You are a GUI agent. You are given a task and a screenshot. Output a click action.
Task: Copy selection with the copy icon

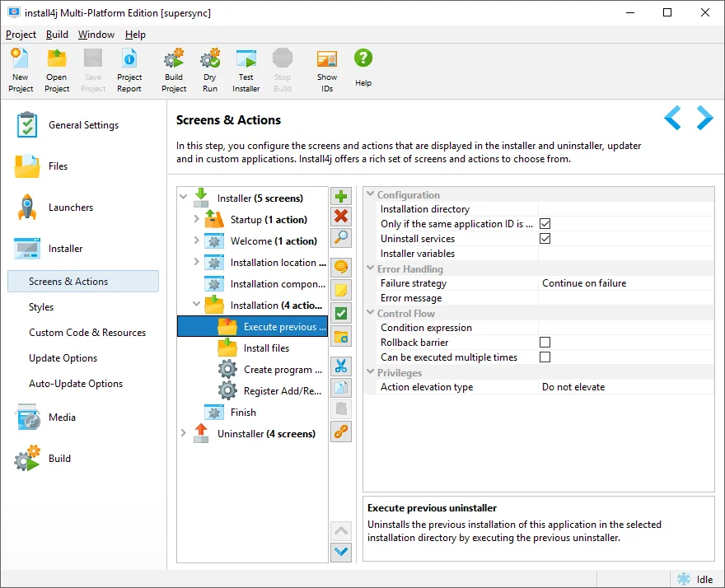click(341, 387)
